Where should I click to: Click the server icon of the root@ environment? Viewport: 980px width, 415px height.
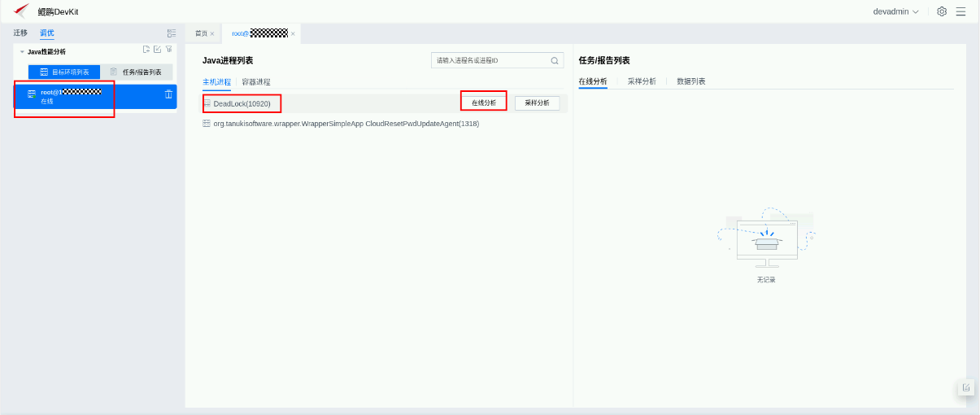[x=32, y=95]
